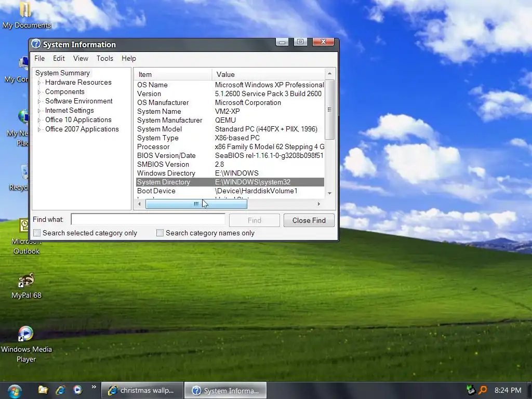This screenshot has width=532, height=399.
Task: Select the OS Name row
Action: pyautogui.click(x=230, y=85)
